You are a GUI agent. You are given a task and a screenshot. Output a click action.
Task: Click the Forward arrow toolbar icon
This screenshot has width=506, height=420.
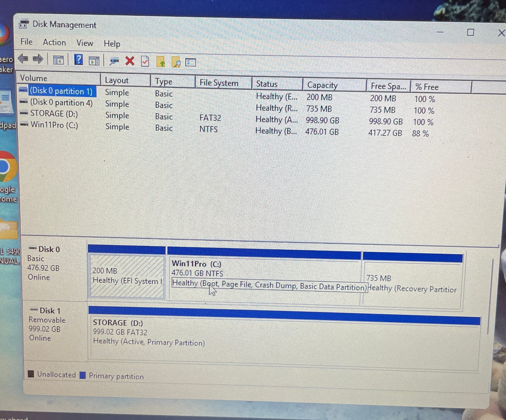[x=38, y=59]
